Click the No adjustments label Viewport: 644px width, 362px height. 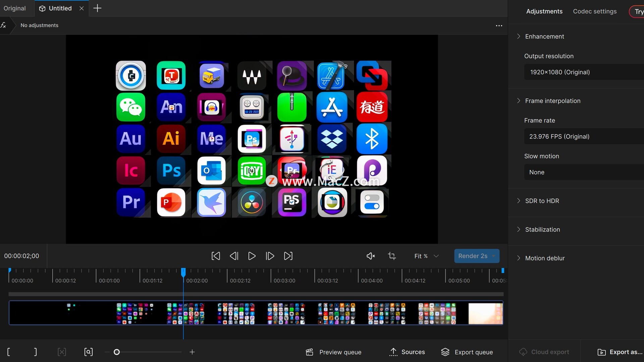39,25
